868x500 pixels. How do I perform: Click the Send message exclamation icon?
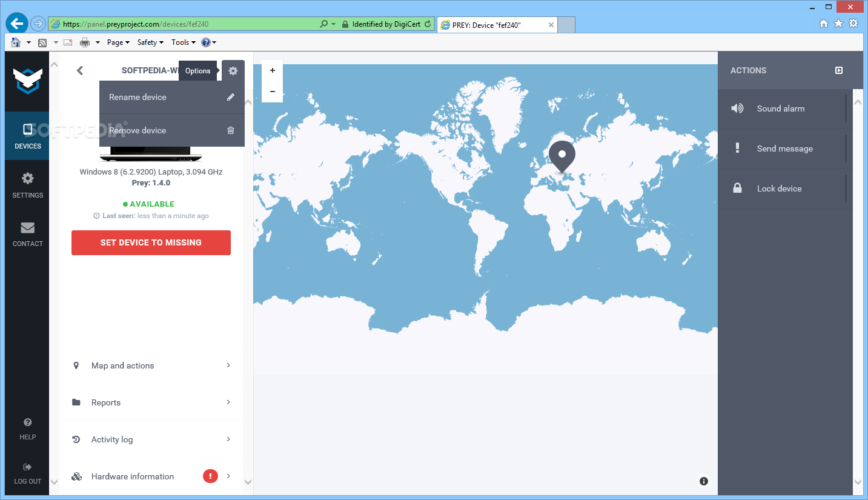coord(737,148)
